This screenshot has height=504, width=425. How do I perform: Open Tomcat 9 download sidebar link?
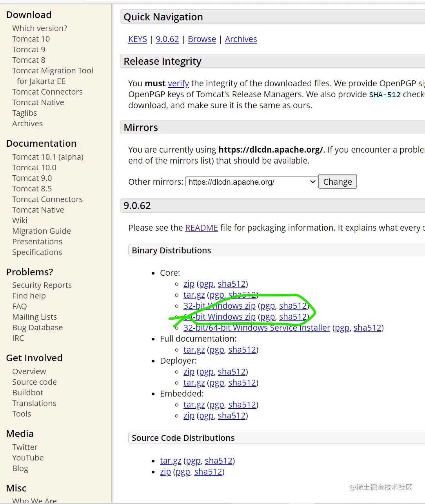pyautogui.click(x=29, y=49)
